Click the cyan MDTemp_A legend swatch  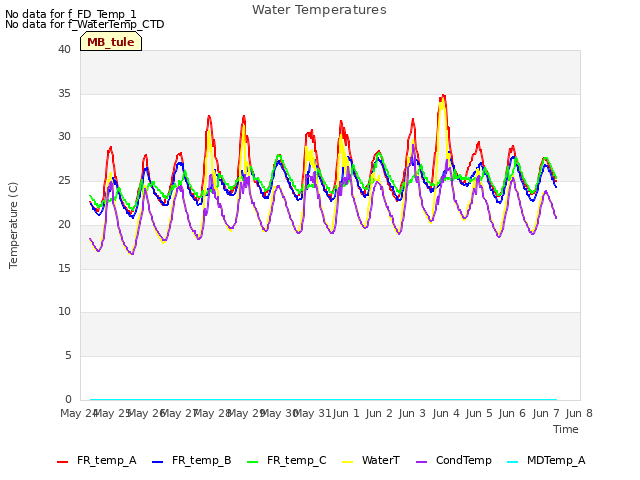512,462
